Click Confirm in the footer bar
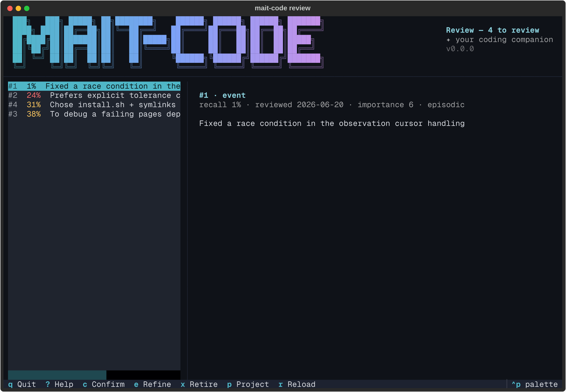 [x=103, y=384]
